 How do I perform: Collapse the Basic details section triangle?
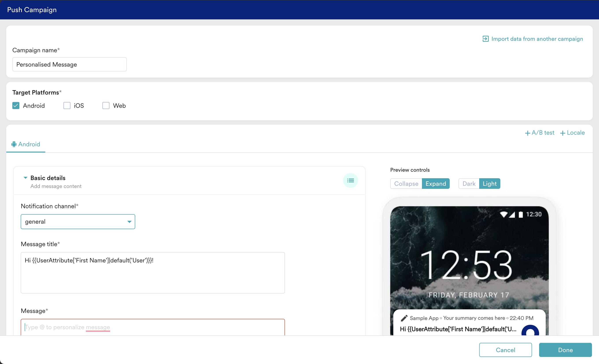pos(25,178)
